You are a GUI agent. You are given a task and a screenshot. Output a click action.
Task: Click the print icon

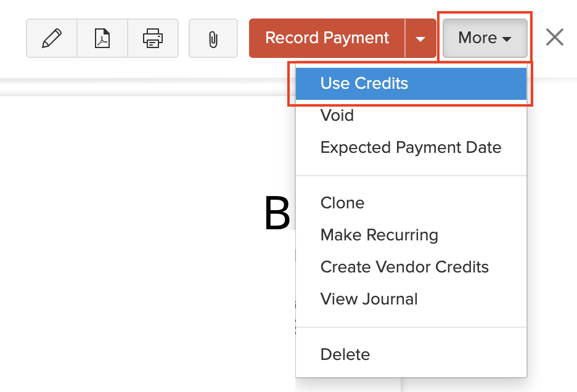[152, 38]
